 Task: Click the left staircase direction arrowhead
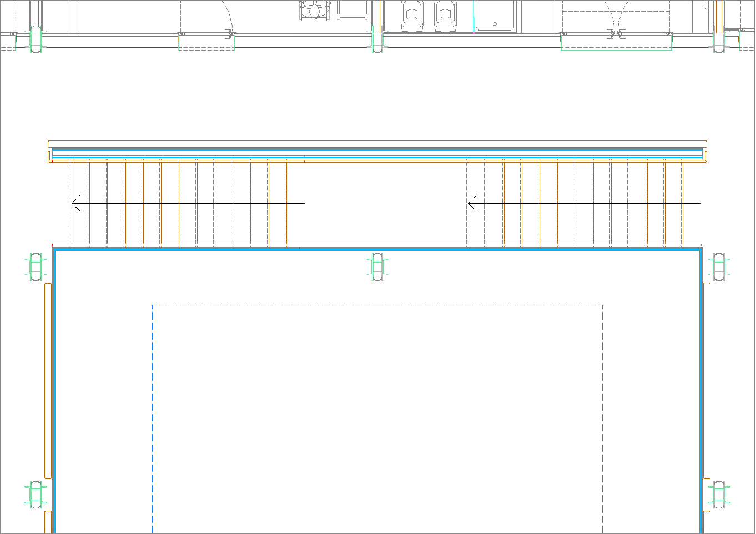coord(75,203)
